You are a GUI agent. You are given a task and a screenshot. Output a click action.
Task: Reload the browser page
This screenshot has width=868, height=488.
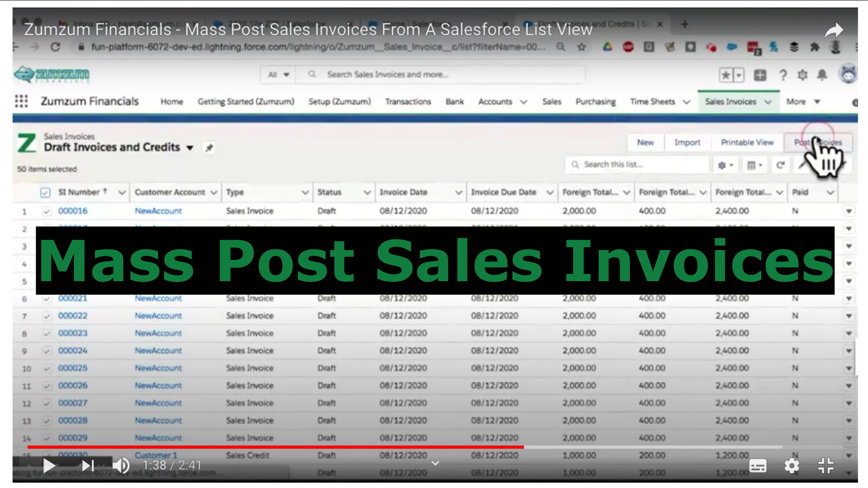55,47
